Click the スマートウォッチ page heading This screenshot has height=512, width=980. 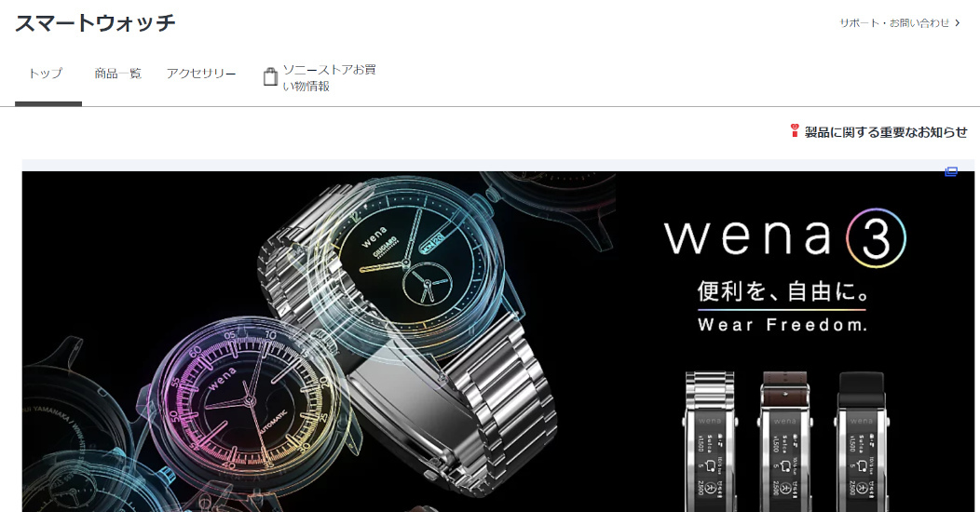click(x=95, y=23)
